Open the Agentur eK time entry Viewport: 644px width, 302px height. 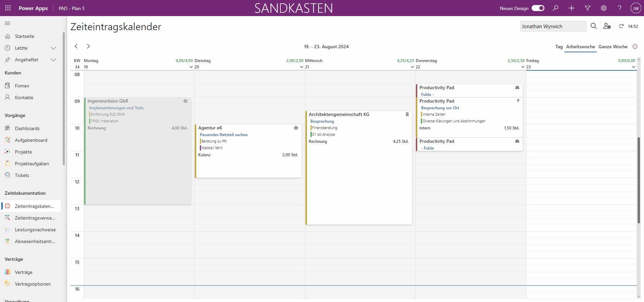click(248, 151)
